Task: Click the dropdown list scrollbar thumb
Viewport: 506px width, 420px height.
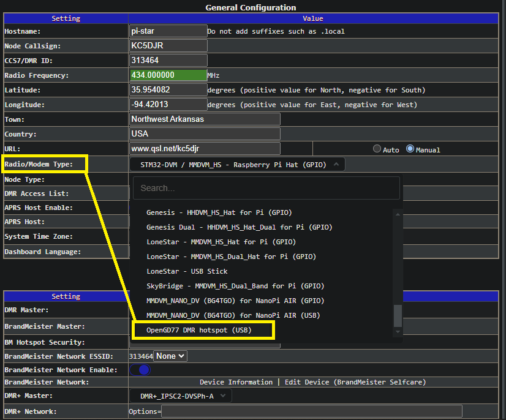Action: [398, 316]
